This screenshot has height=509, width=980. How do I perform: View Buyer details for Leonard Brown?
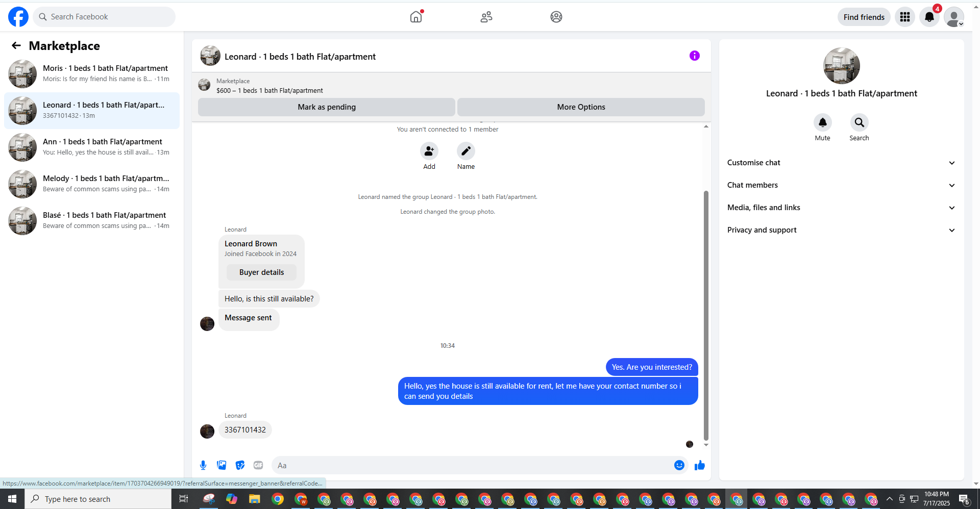click(x=262, y=272)
